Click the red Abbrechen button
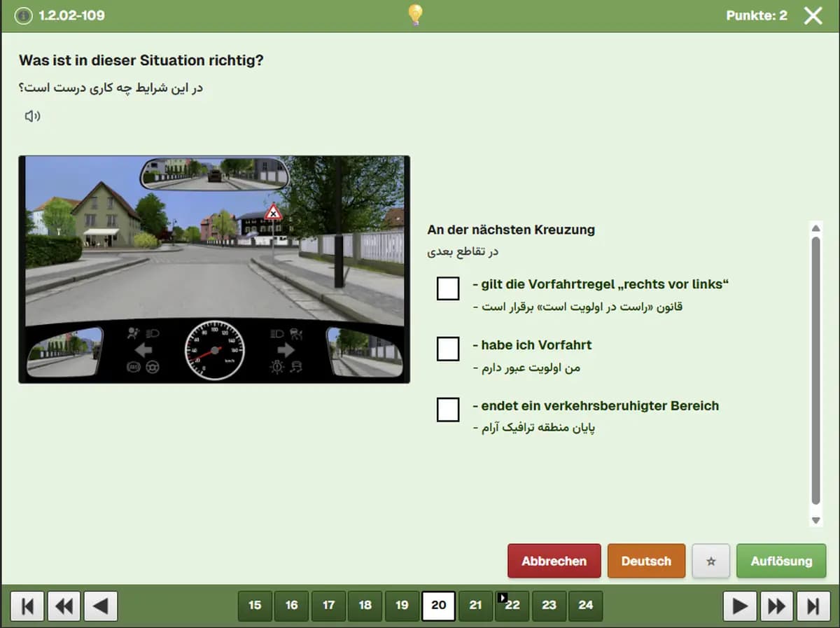 554,561
